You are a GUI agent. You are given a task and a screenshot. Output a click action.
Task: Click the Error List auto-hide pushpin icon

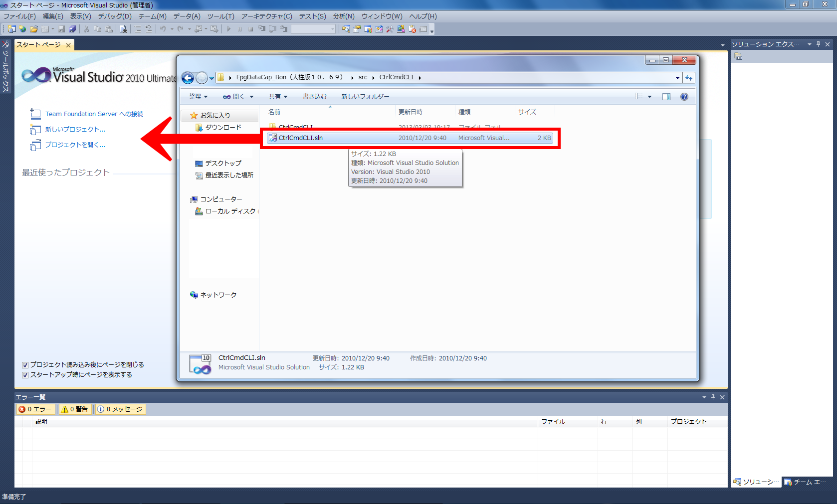713,397
